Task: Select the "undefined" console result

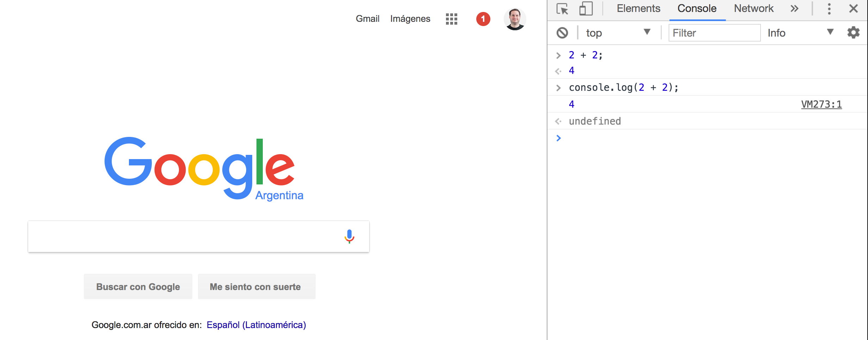Action: click(x=595, y=121)
